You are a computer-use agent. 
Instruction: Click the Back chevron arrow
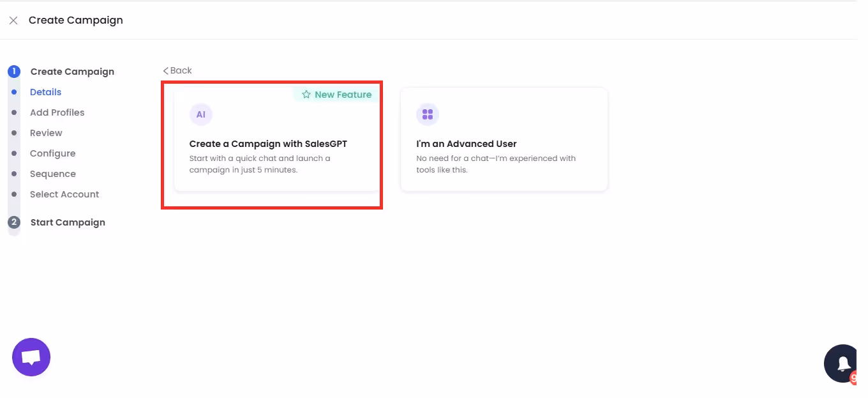[x=166, y=70]
